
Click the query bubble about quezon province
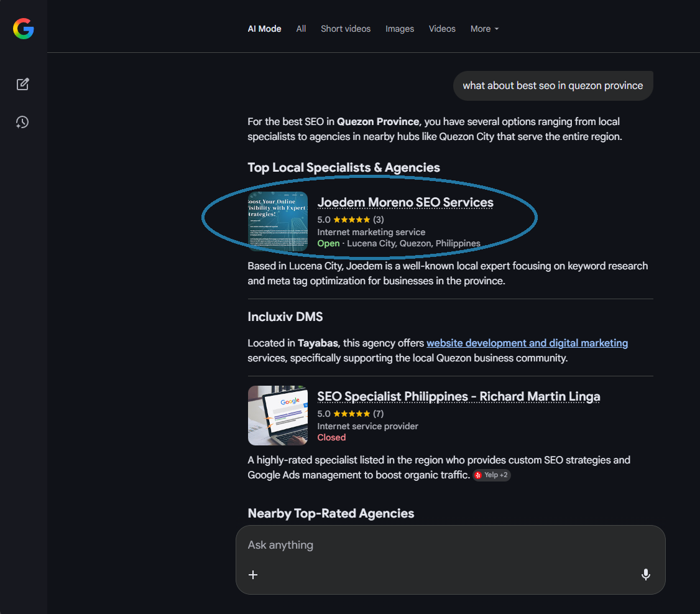pos(553,86)
